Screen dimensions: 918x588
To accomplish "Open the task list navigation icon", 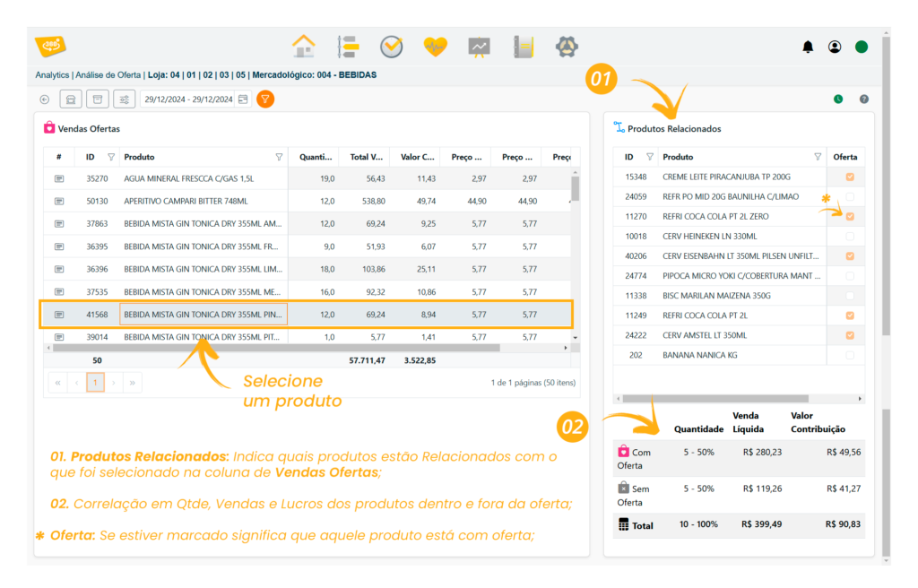I will pyautogui.click(x=348, y=47).
